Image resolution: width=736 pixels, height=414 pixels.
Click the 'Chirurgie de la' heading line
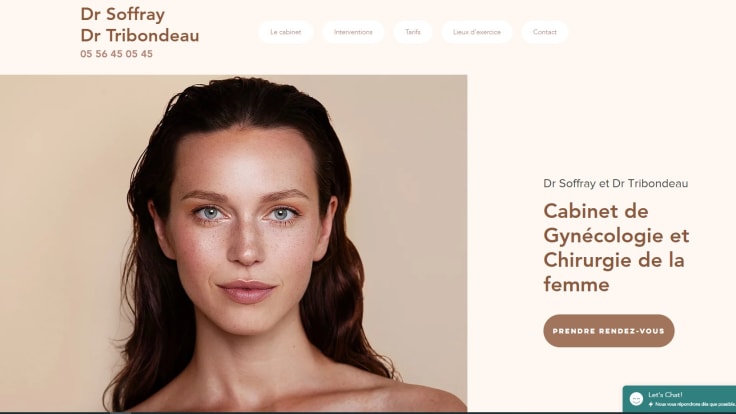point(613,260)
